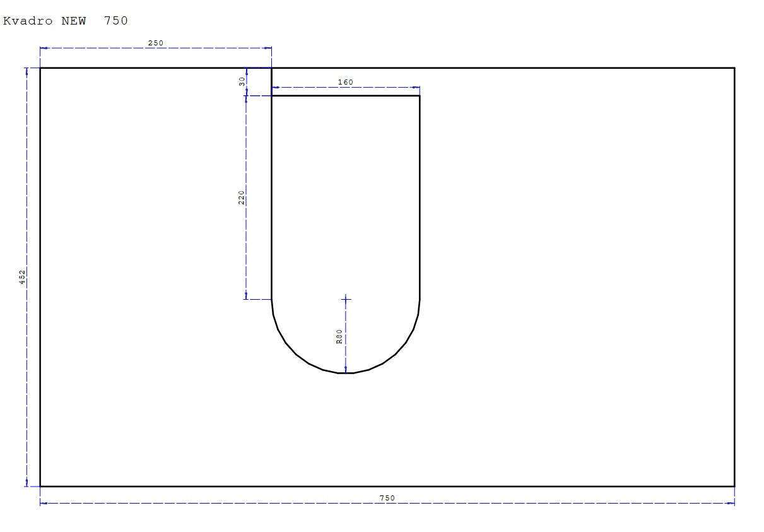Screen dimensions: 764x532
Task: Click the 30 offset dimension label
Action: (242, 81)
